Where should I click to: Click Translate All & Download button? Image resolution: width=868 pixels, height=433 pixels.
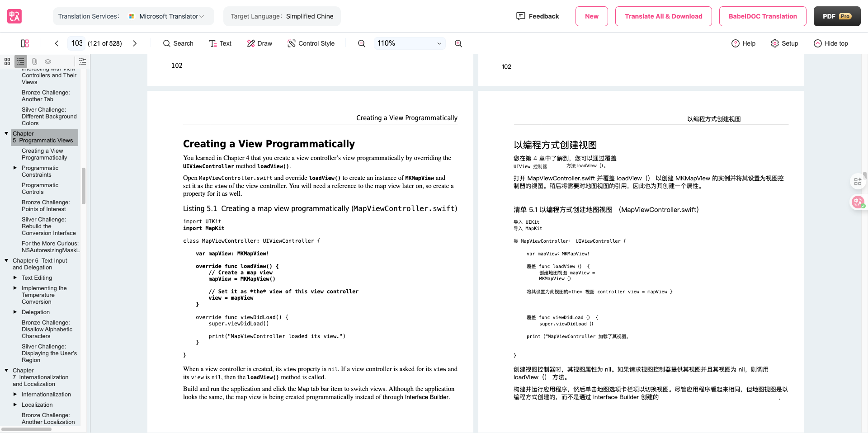coord(663,16)
